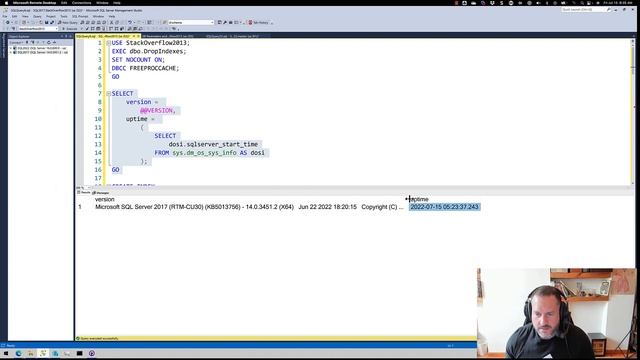This screenshot has width=640, height=360.
Task: Click the Cut scissors icon
Action: 111,22
